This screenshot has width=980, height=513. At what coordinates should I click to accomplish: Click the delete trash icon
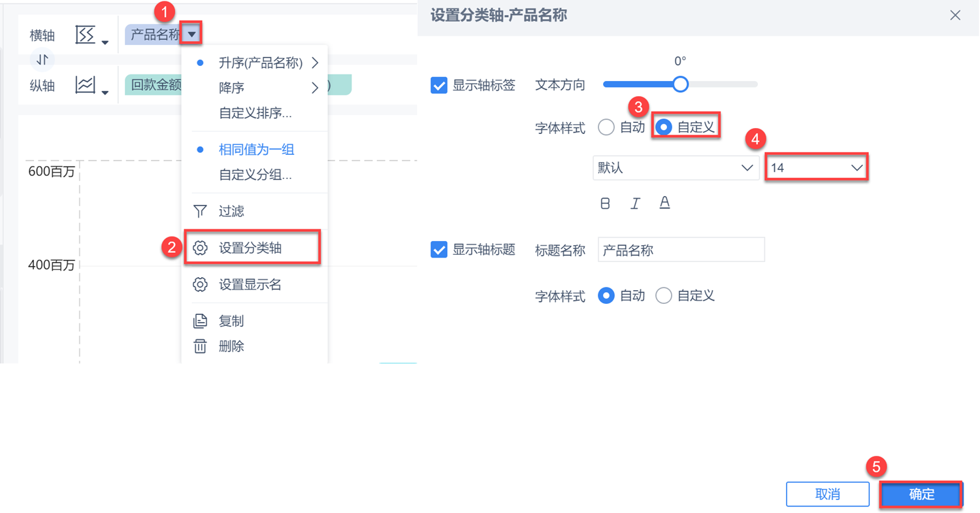point(201,346)
